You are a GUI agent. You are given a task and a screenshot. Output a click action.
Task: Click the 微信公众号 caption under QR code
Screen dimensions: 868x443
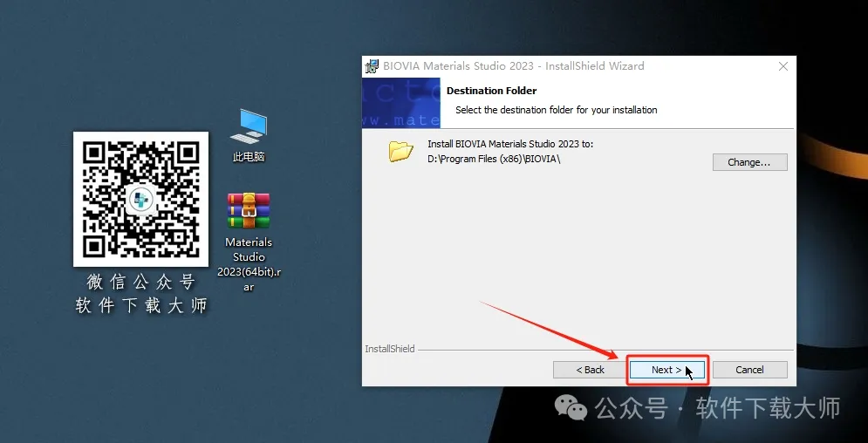click(x=140, y=283)
